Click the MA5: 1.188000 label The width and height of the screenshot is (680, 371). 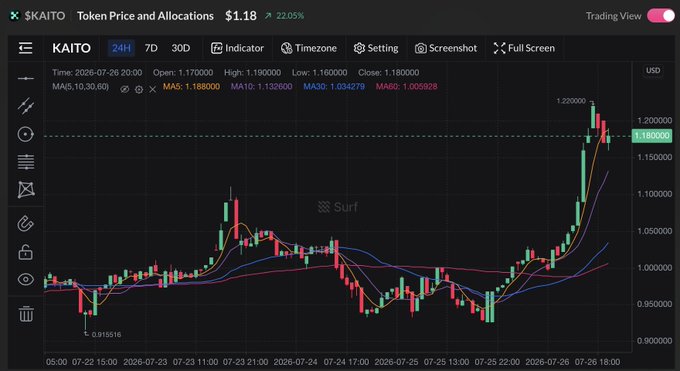pos(191,87)
